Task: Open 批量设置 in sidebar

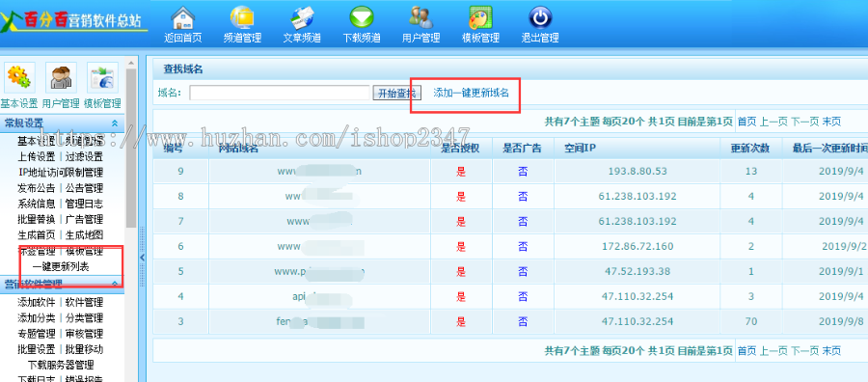Action: tap(37, 349)
